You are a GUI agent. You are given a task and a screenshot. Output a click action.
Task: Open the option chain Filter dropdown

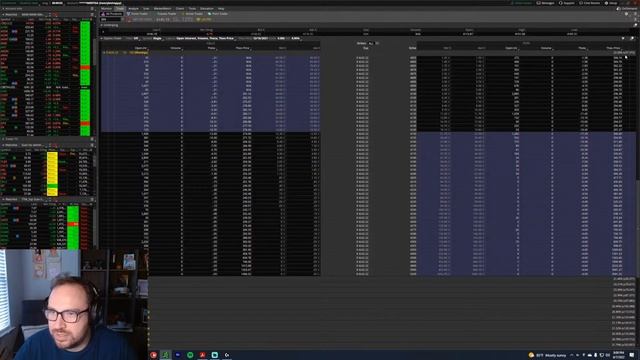pyautogui.click(x=136, y=38)
